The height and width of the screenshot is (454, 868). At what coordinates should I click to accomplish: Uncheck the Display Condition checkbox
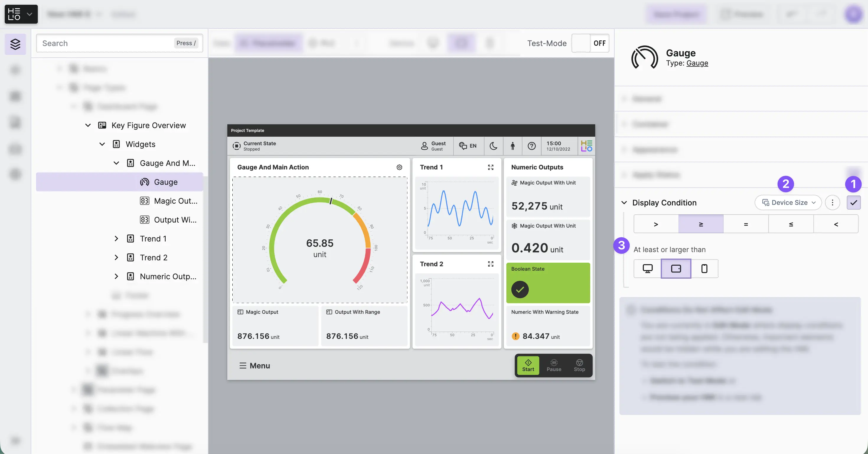854,202
